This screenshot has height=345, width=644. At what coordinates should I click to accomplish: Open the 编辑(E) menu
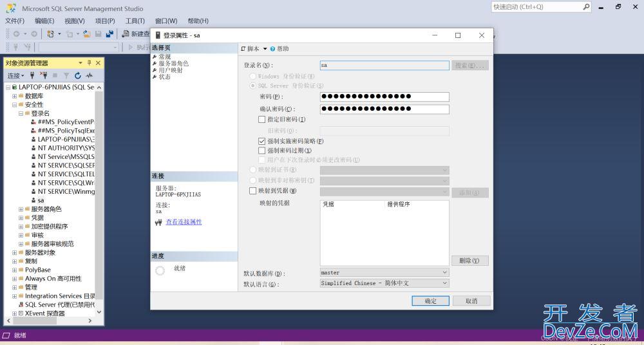[44, 21]
